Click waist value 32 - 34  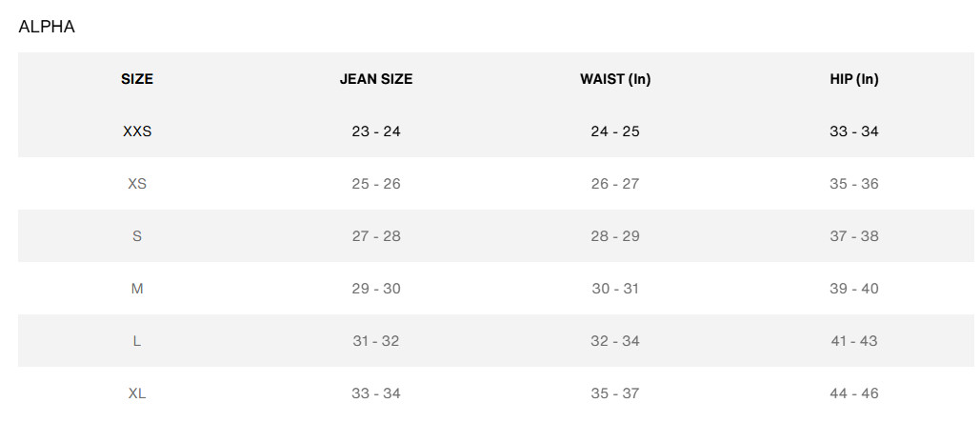(x=615, y=341)
